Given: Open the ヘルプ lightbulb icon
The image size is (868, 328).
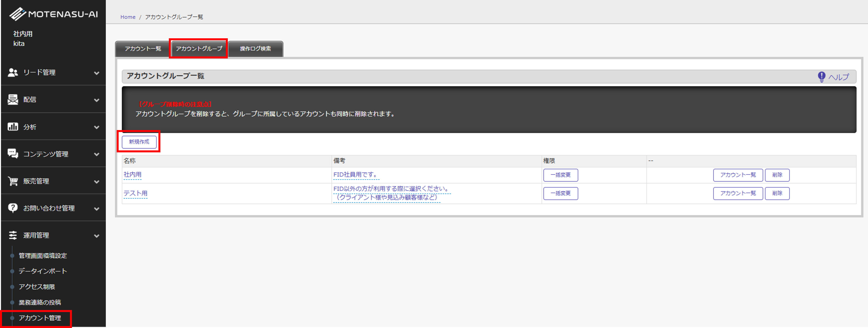Looking at the screenshot, I should (821, 77).
